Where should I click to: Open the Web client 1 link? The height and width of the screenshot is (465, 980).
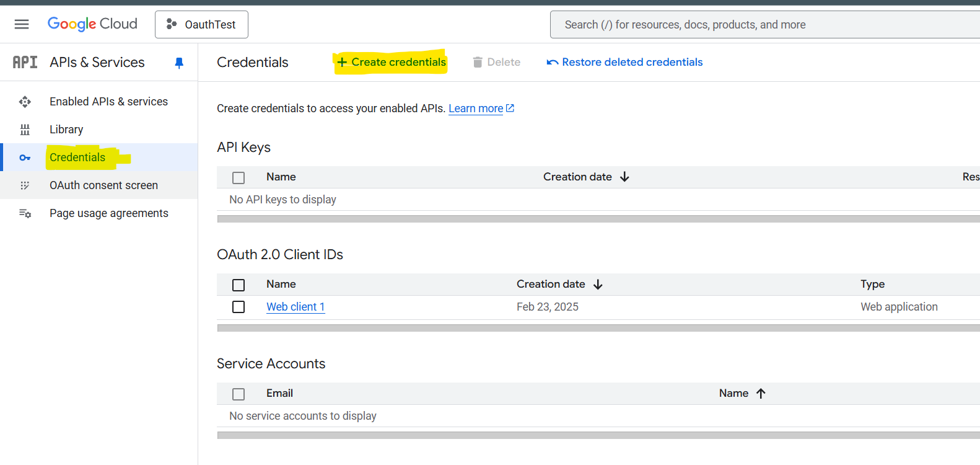[x=295, y=307]
